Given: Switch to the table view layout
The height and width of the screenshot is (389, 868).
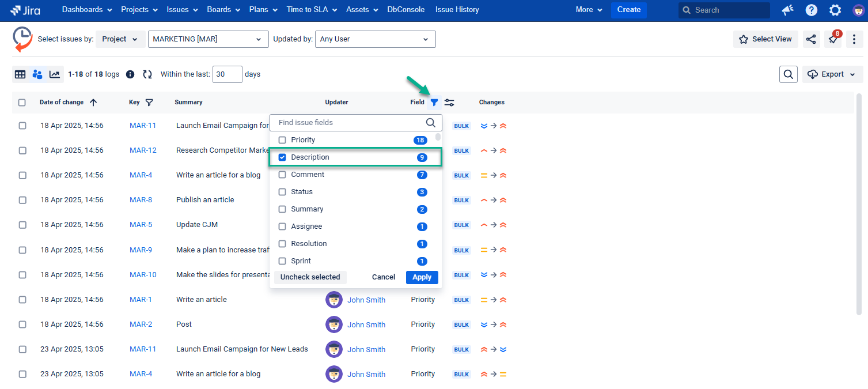Looking at the screenshot, I should tap(20, 74).
